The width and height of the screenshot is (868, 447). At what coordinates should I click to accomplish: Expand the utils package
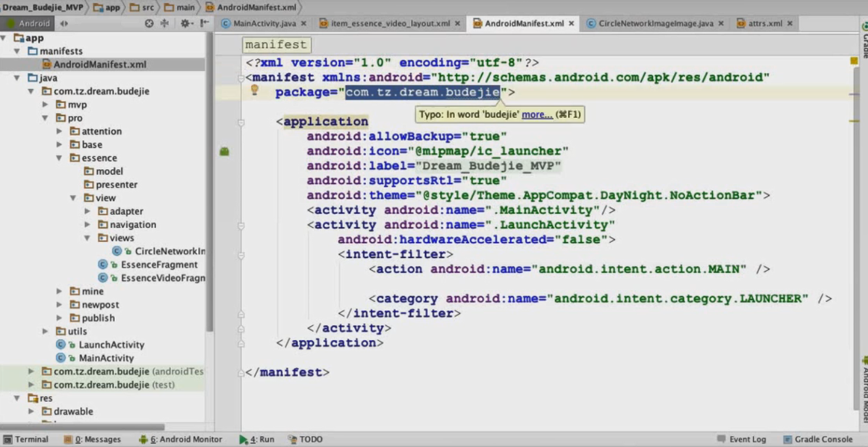(x=45, y=331)
